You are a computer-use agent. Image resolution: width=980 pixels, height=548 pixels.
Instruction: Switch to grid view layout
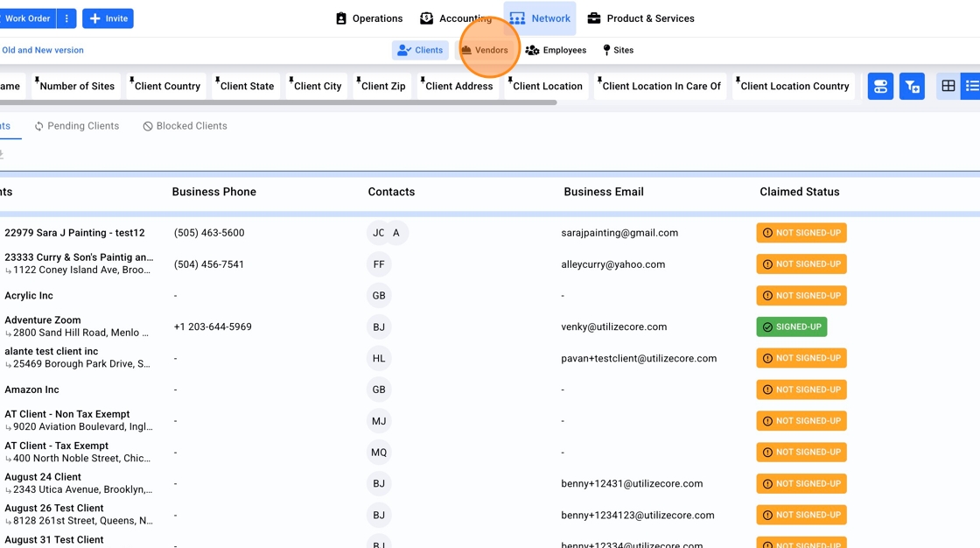pos(948,86)
